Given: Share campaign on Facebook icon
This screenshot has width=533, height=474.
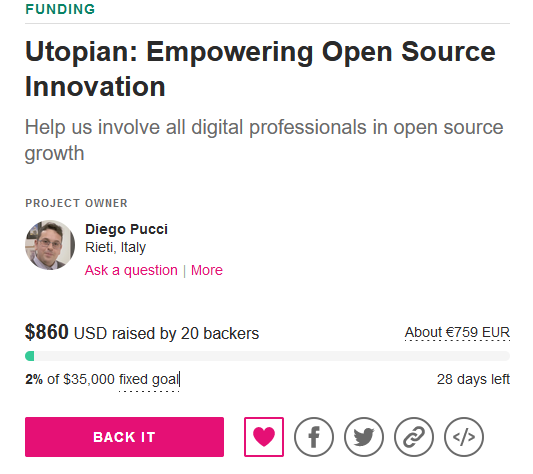Looking at the screenshot, I should pyautogui.click(x=314, y=437).
